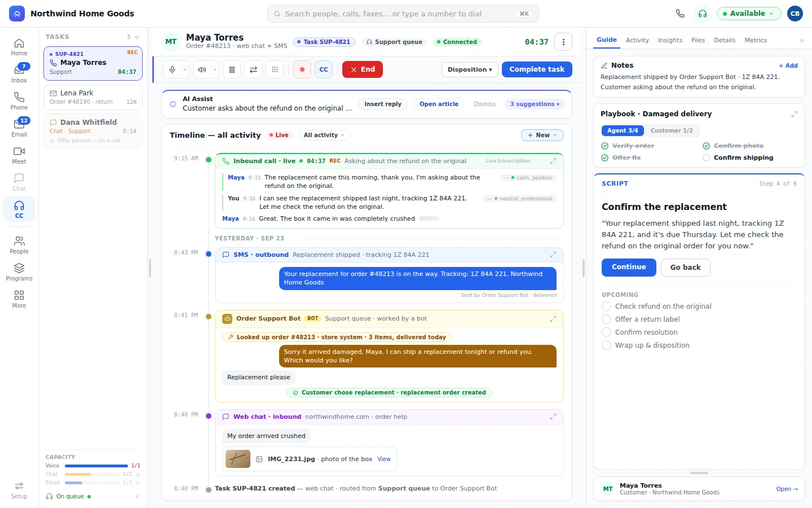Mute the microphone on the call
This screenshot has height=508, width=812.
click(x=173, y=69)
